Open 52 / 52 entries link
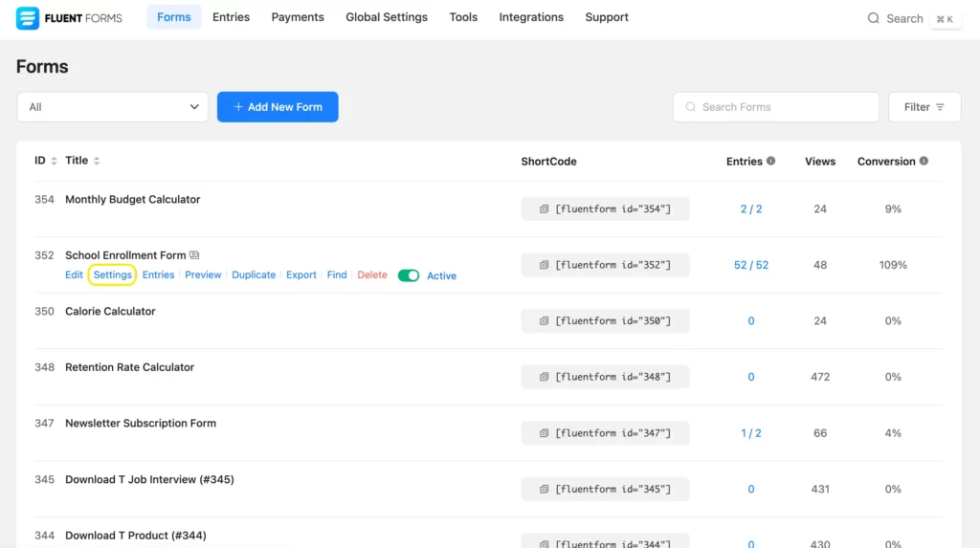Viewport: 980px width, 548px height. coord(751,265)
